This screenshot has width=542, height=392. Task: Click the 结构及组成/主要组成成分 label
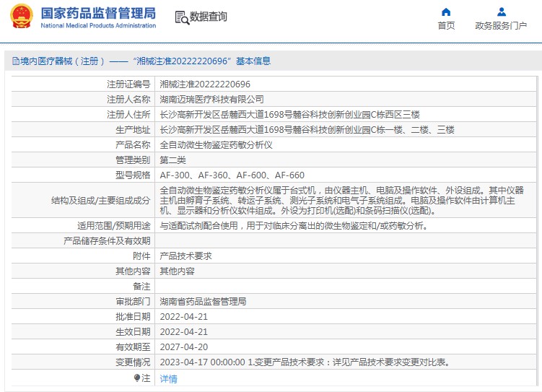click(100, 201)
